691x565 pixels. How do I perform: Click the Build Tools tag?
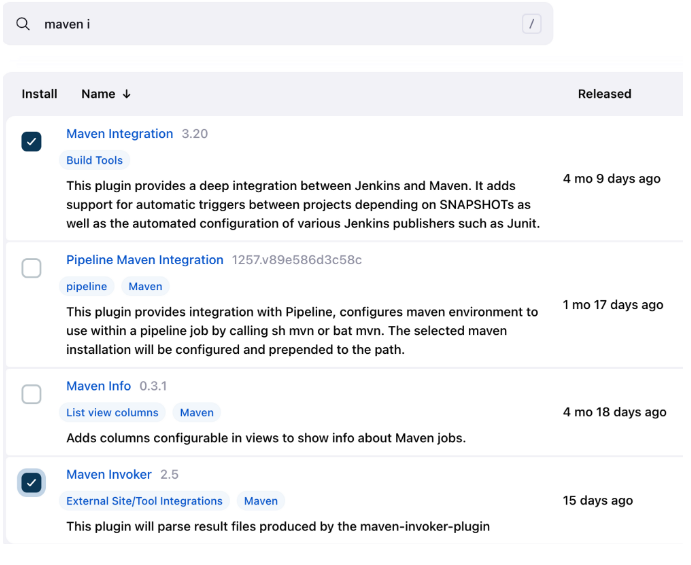(94, 160)
